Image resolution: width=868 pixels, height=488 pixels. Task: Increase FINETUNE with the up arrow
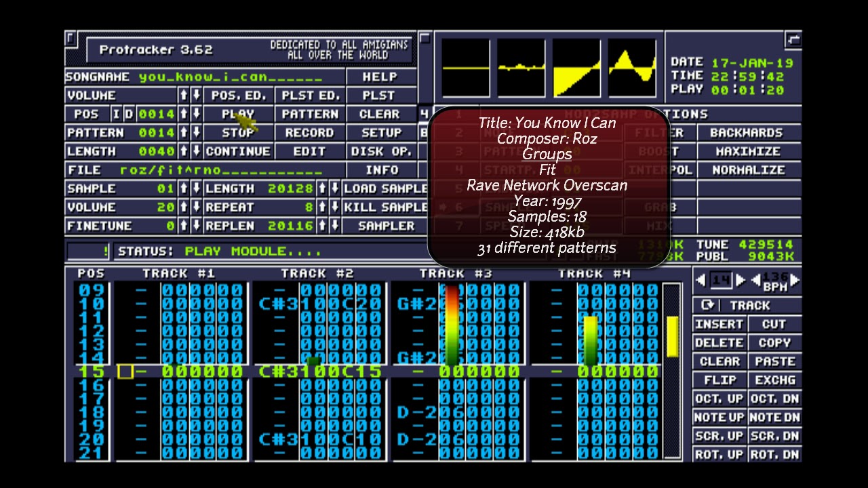pos(183,226)
